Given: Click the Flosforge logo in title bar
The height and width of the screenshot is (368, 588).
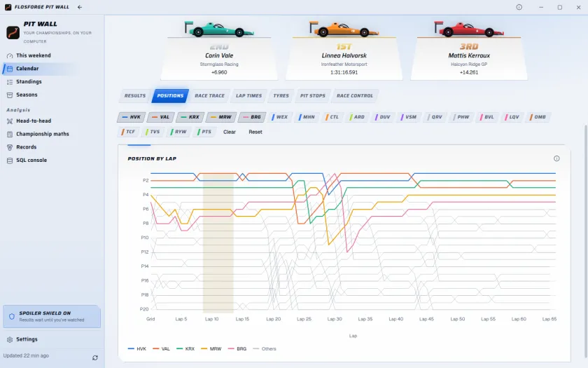Looking at the screenshot, I should tap(8, 7).
